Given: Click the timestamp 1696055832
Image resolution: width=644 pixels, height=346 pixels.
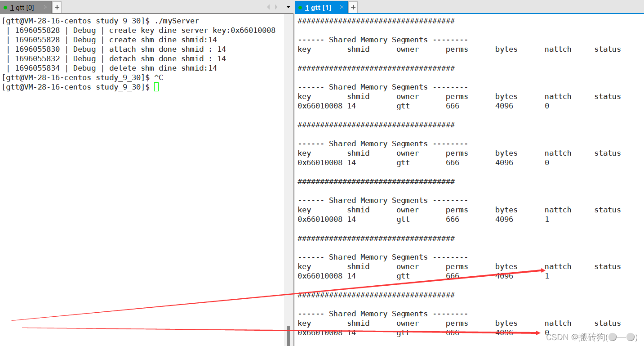Looking at the screenshot, I should (x=37, y=58).
